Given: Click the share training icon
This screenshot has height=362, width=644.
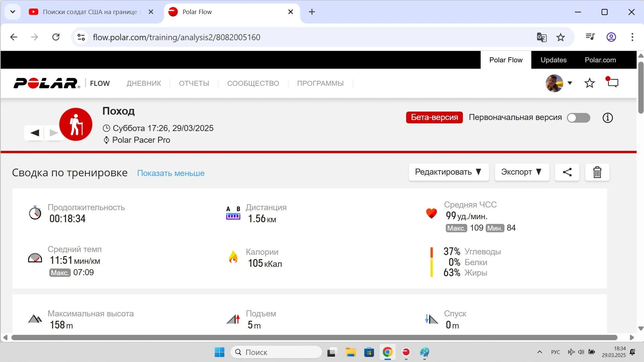Looking at the screenshot, I should [567, 172].
